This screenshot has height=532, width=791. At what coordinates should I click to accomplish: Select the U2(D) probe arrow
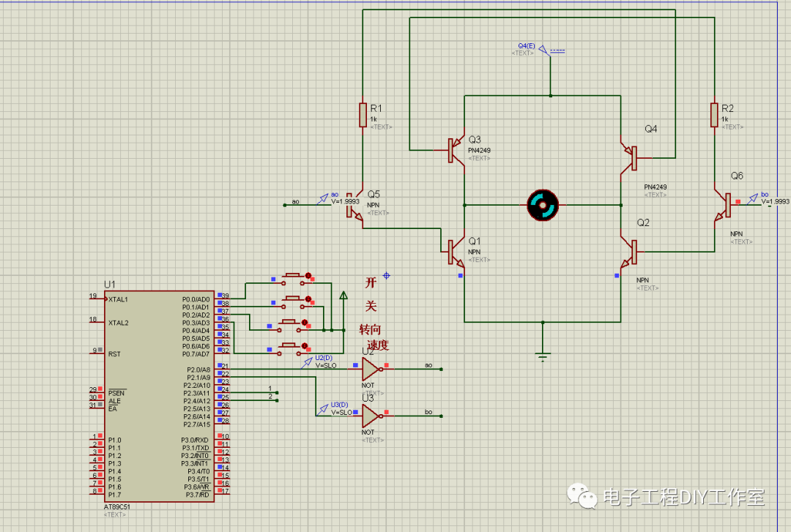307,362
